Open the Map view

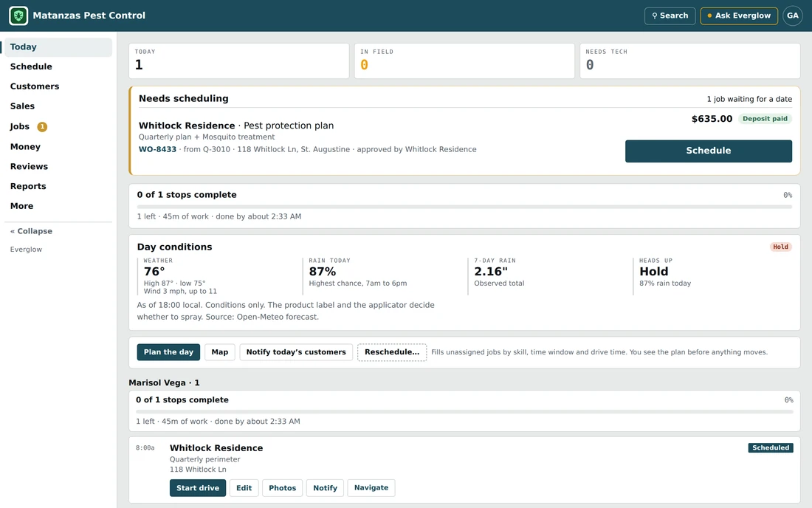point(219,352)
